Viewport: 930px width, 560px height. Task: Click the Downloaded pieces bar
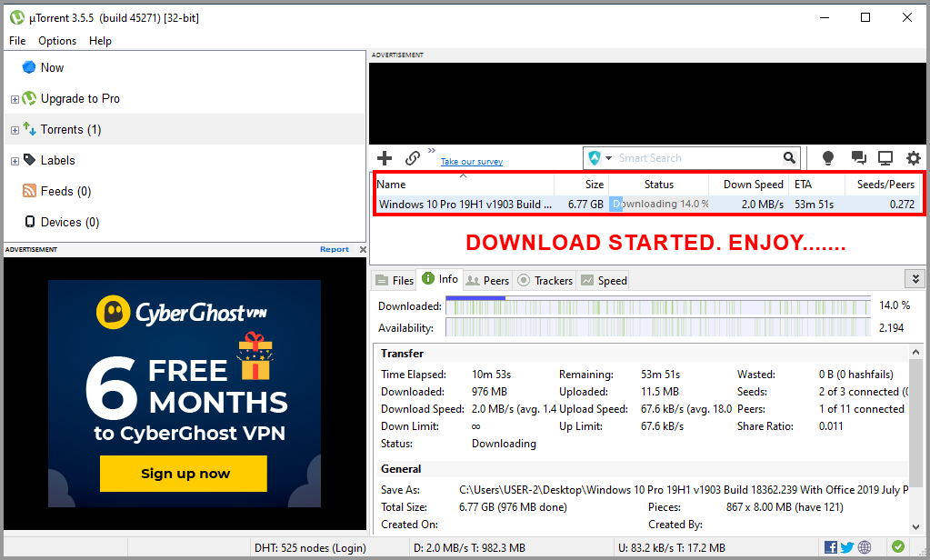[x=658, y=306]
